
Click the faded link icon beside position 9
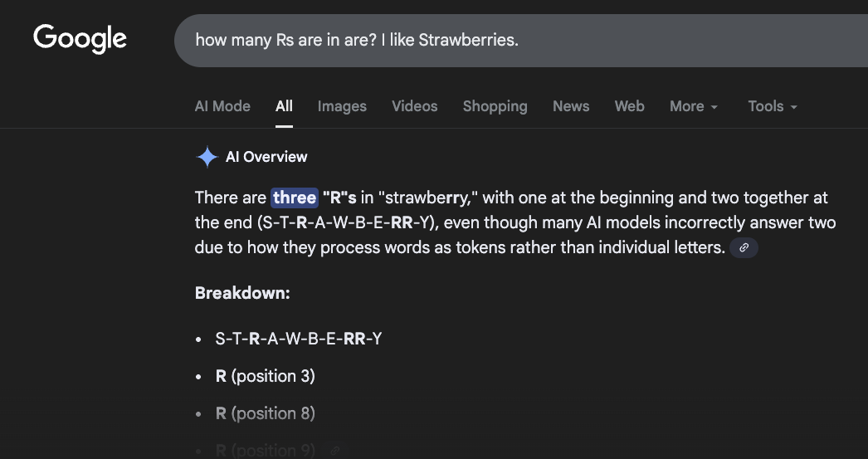tap(334, 451)
